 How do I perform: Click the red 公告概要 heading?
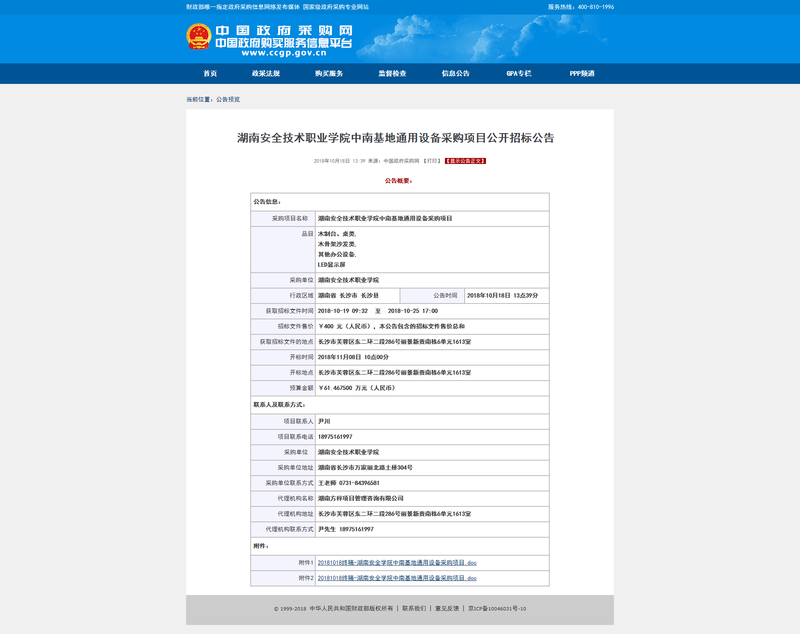pos(398,181)
